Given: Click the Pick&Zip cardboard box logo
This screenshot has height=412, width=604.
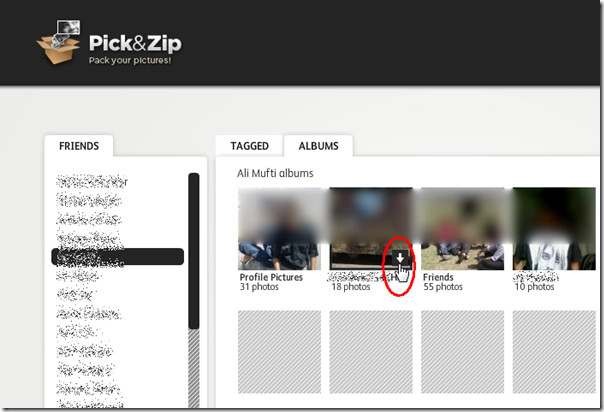Looking at the screenshot, I should tap(59, 42).
